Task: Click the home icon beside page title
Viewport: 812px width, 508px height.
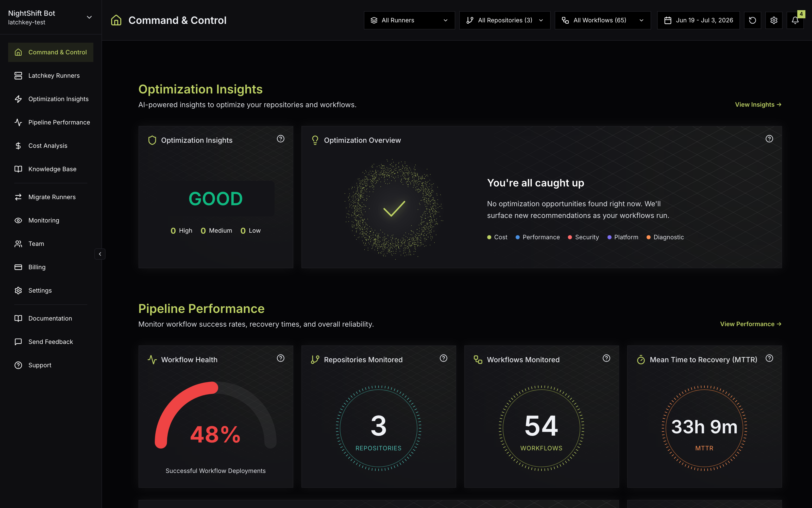Action: pyautogui.click(x=116, y=20)
